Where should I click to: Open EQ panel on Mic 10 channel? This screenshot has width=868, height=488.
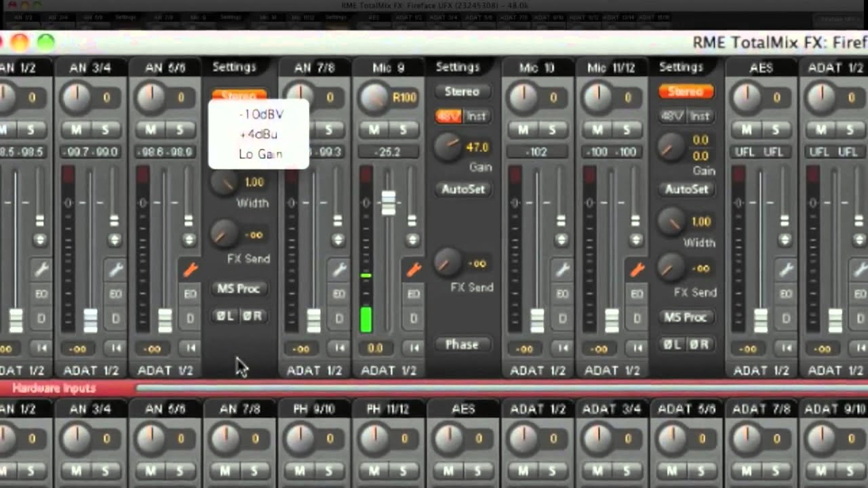pos(563,294)
